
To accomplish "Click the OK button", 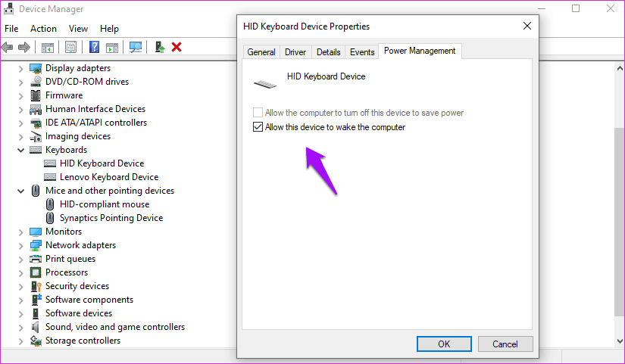I will [444, 344].
